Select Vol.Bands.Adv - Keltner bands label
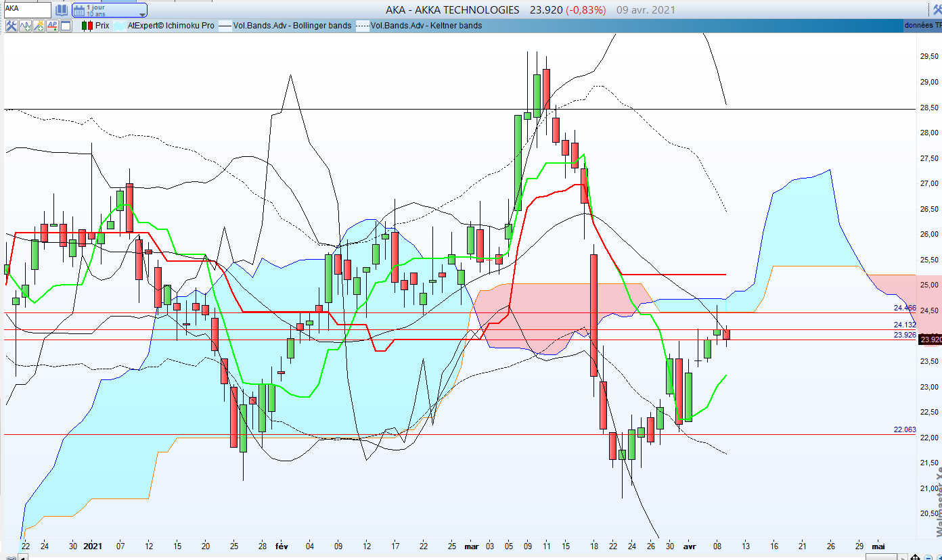The image size is (942, 560). coord(426,26)
